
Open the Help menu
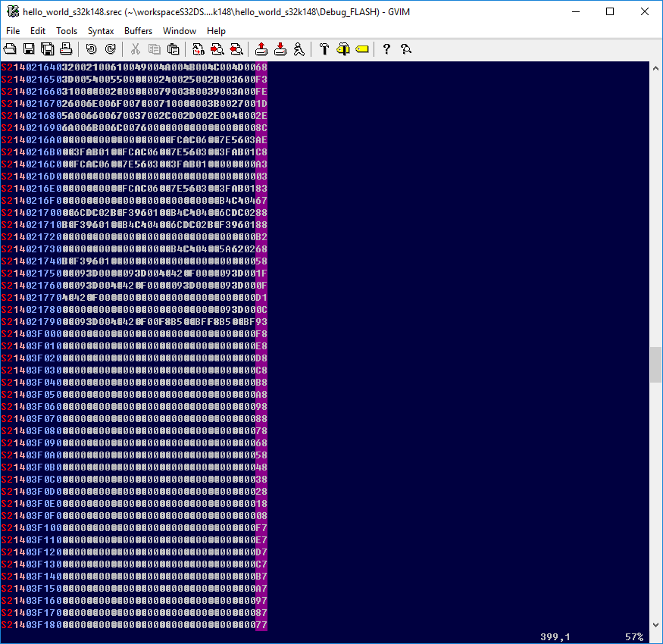(x=216, y=31)
